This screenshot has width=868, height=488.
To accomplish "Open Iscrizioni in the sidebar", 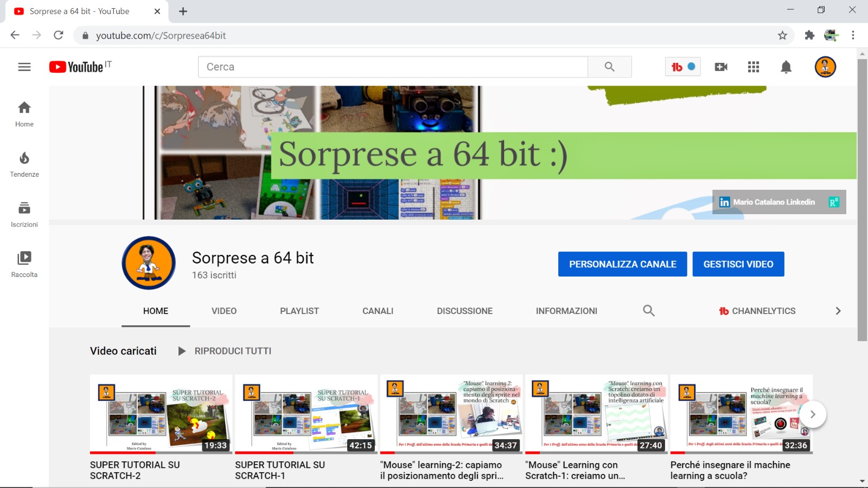I will coord(24,215).
